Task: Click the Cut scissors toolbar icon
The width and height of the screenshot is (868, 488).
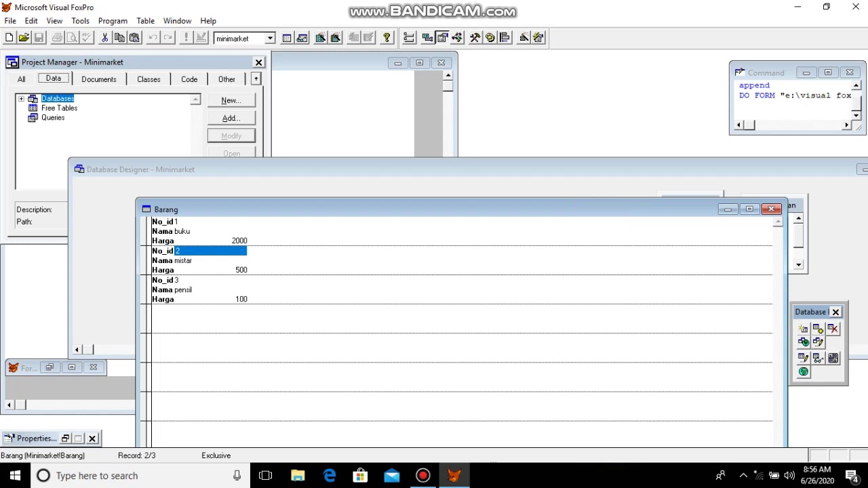Action: click(x=104, y=38)
